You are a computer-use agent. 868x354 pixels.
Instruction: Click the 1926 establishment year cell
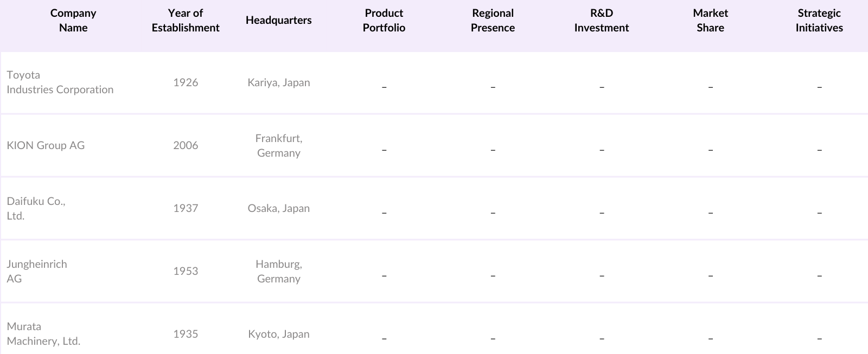pyautogui.click(x=186, y=82)
